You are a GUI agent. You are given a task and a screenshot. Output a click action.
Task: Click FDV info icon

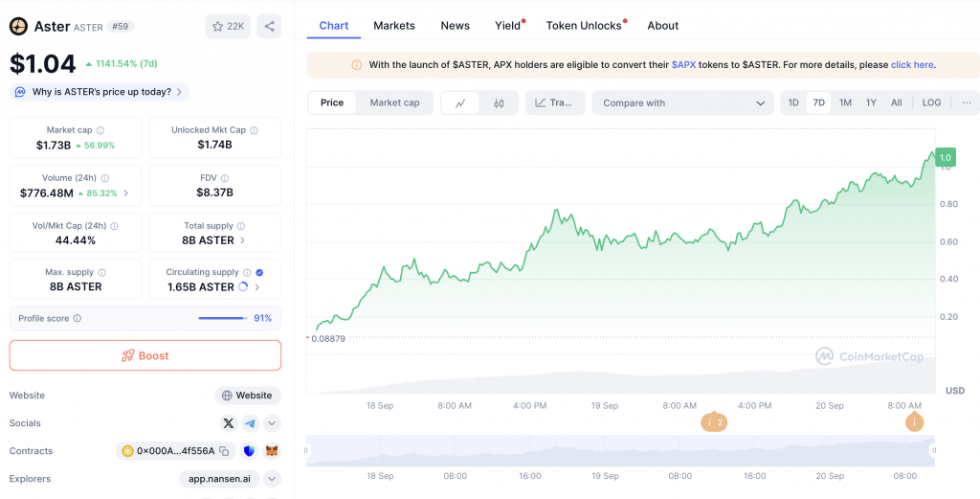[x=225, y=178]
